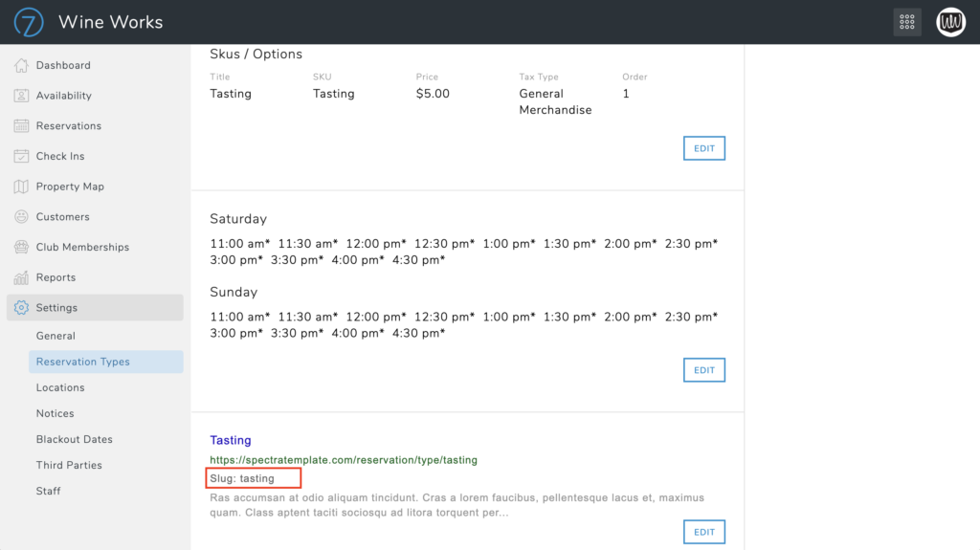
Task: Click the Slug: tasting text
Action: click(242, 479)
